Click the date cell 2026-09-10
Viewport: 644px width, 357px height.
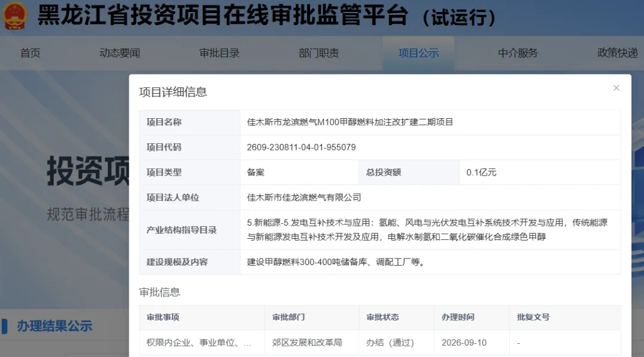coord(464,343)
